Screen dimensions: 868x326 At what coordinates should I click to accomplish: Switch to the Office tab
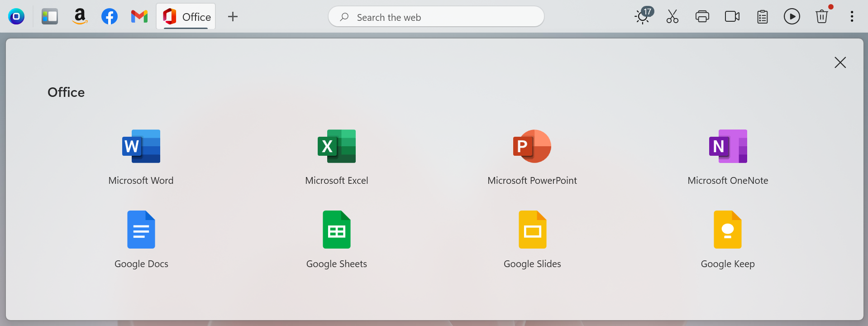(186, 17)
